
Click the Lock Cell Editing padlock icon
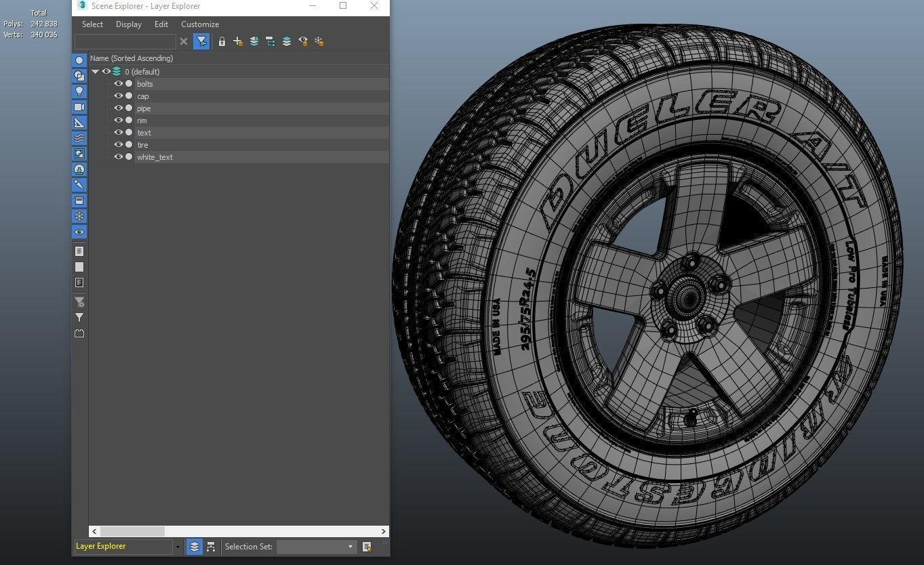pyautogui.click(x=222, y=41)
